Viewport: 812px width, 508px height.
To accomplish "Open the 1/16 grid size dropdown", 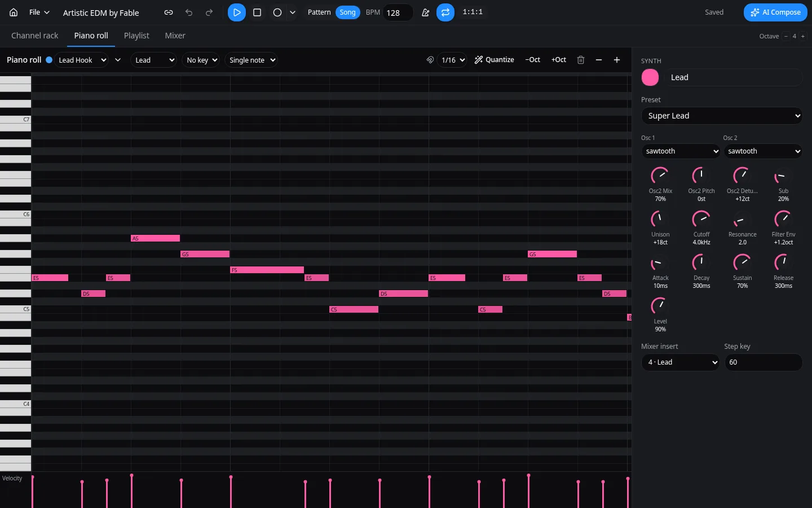I will click(x=452, y=60).
